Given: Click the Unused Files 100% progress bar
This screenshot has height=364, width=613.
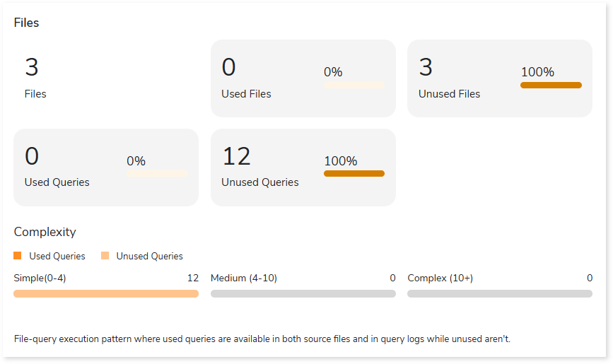Looking at the screenshot, I should pos(551,85).
